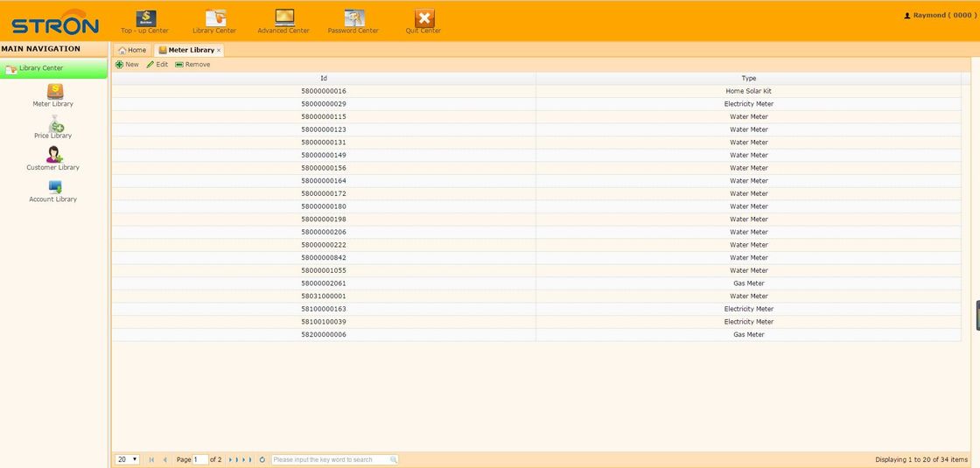Screen dimensions: 980x468
Task: Open Library Center in top toolbar
Action: coord(214,19)
